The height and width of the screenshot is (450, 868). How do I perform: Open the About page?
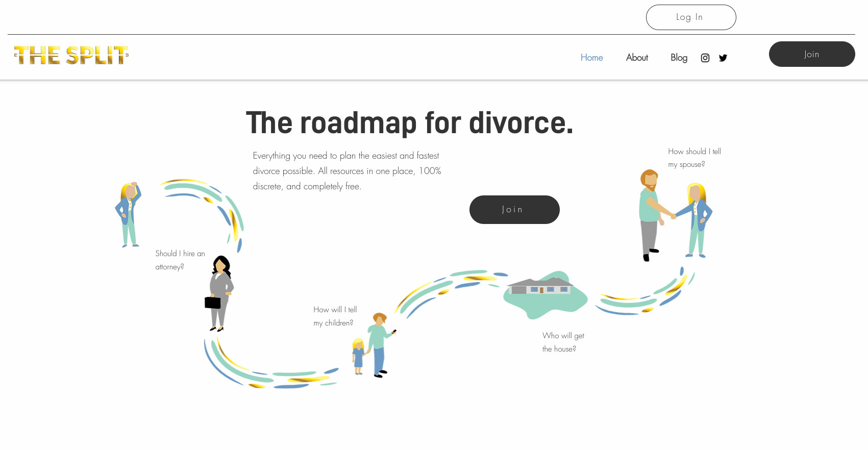pos(636,58)
